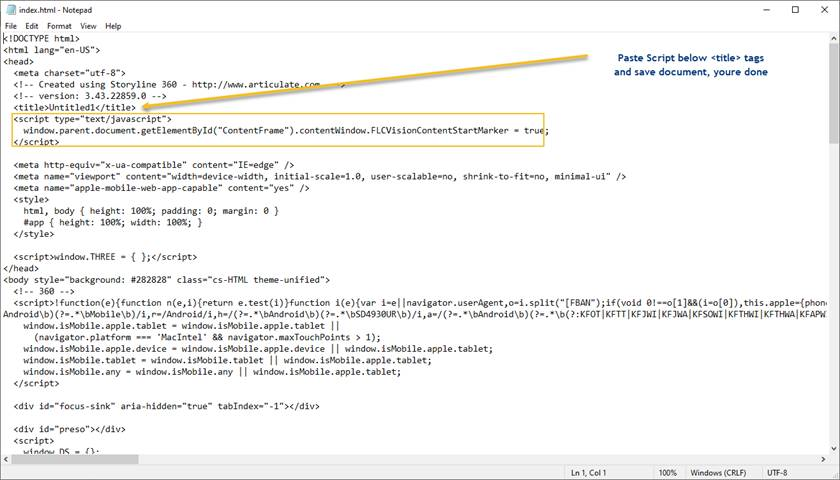The height and width of the screenshot is (480, 840).
Task: Click the closing </head> tag line
Action: 21,268
